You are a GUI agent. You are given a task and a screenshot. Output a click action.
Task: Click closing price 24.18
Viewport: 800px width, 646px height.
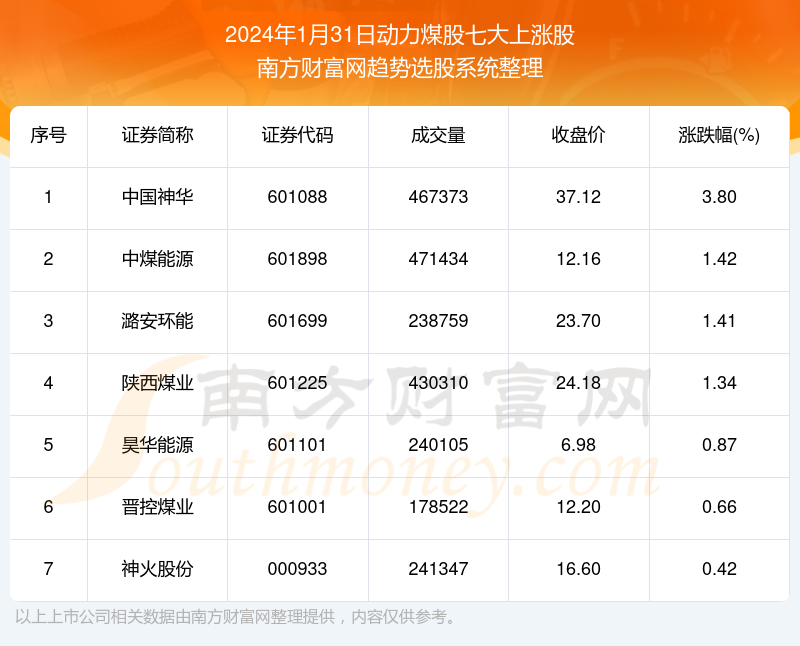[x=579, y=383]
